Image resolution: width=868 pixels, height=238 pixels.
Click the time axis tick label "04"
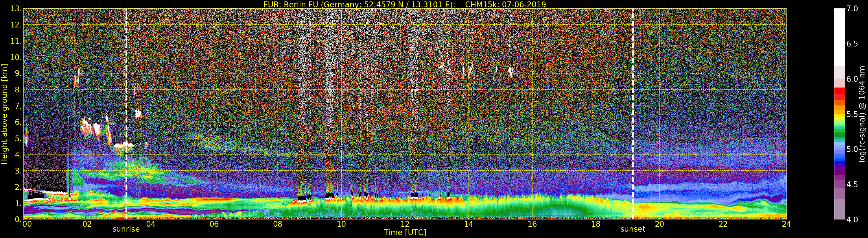click(x=151, y=224)
